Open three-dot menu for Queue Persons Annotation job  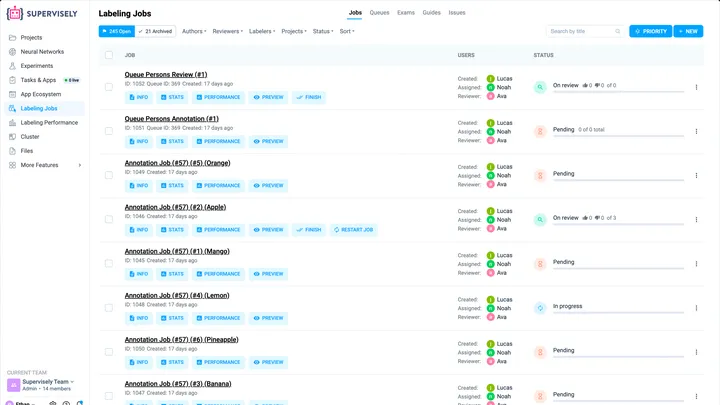(696, 131)
